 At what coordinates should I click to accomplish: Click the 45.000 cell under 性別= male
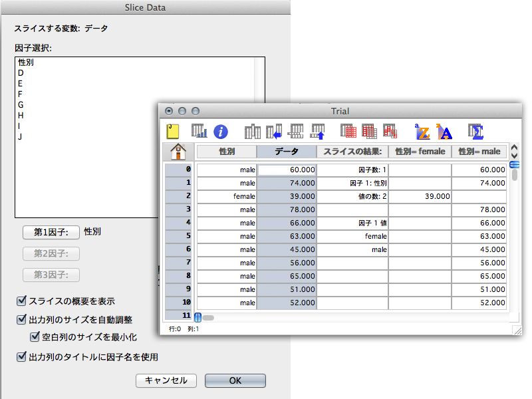point(479,249)
